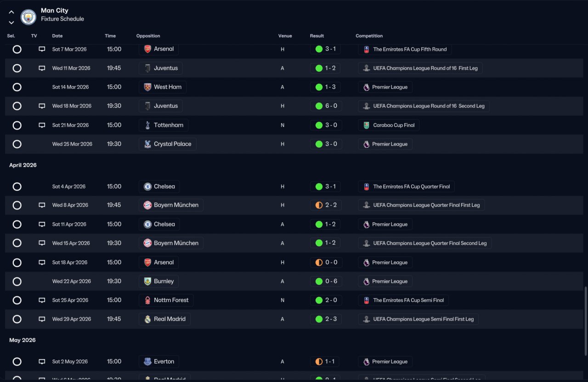
Task: Click the Man City club badge icon
Action: [x=28, y=17]
